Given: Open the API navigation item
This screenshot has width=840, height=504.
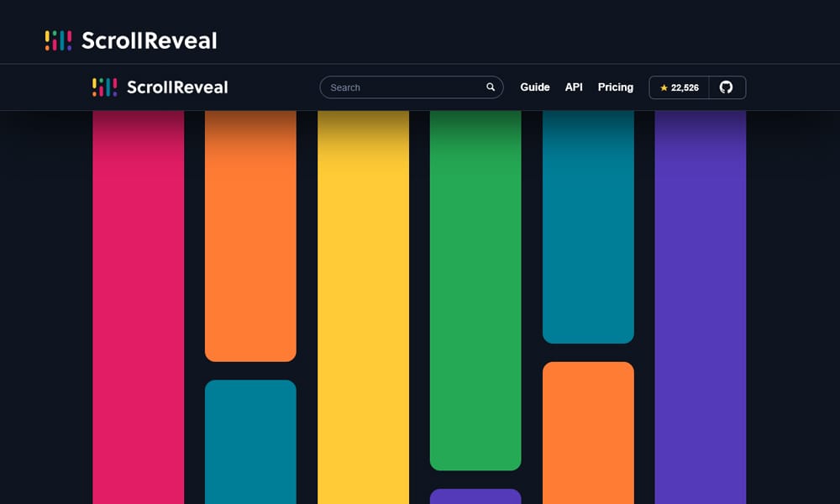Looking at the screenshot, I should pos(574,87).
